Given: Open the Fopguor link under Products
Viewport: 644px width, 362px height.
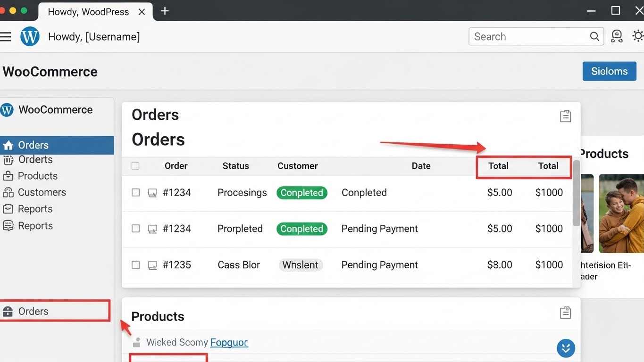Looking at the screenshot, I should (x=229, y=343).
